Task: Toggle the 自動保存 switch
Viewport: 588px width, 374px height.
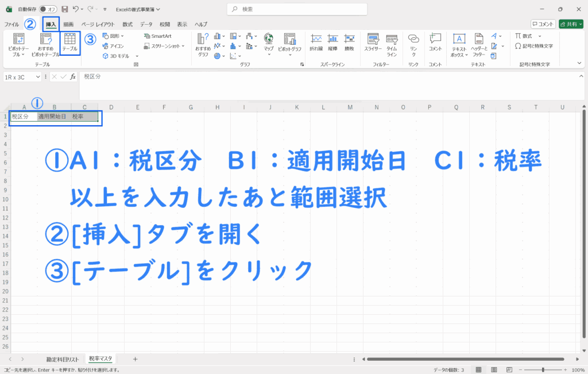Action: click(x=48, y=9)
